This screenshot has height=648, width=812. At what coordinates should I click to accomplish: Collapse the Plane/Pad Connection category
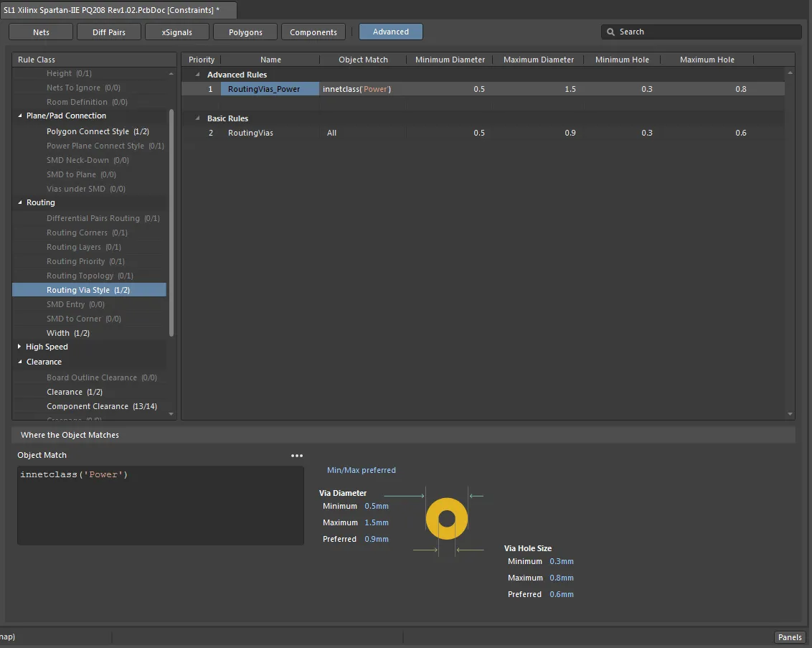tap(20, 116)
